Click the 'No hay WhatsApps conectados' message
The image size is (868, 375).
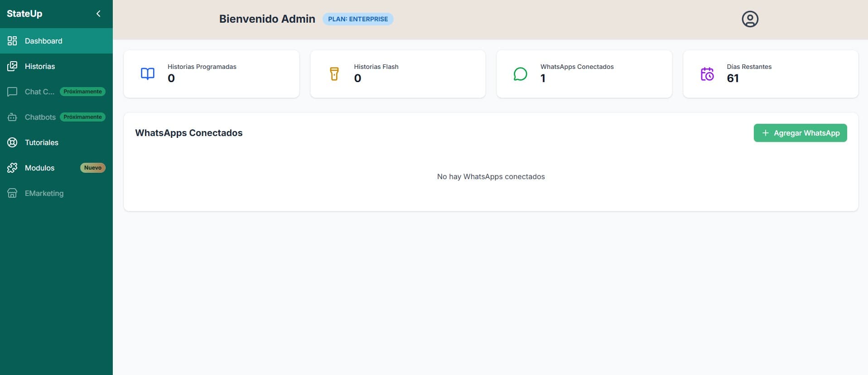pos(491,177)
